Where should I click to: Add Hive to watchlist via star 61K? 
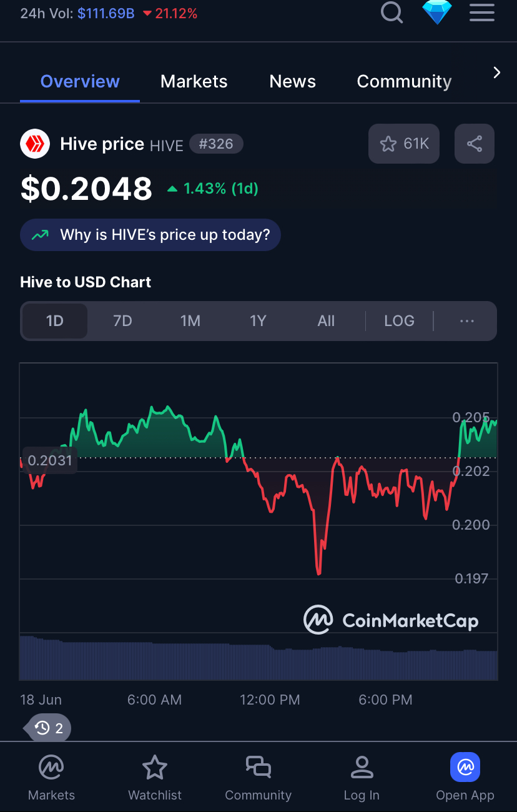point(404,144)
